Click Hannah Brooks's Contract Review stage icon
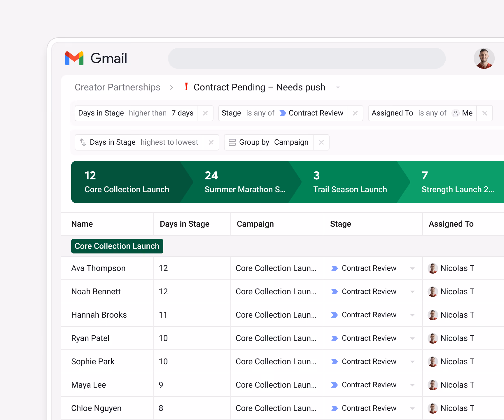 [x=335, y=315]
